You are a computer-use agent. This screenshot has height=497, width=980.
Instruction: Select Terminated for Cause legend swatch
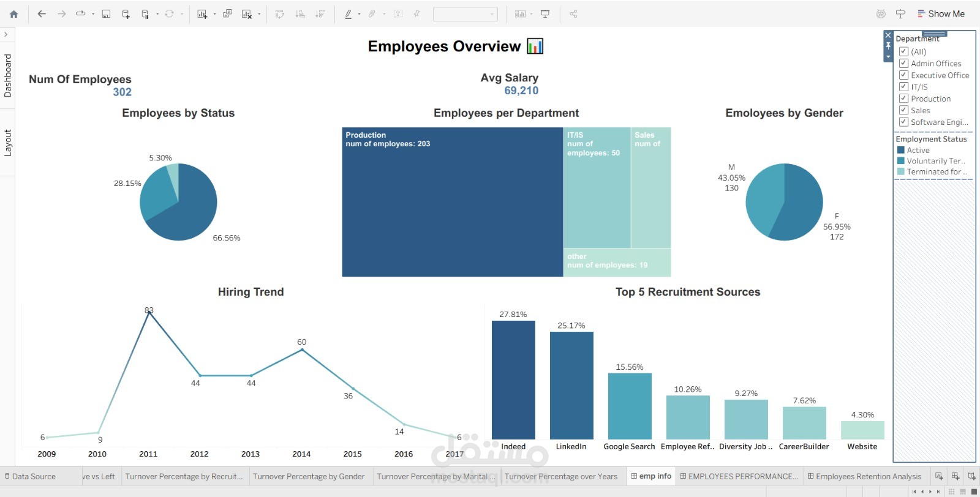pyautogui.click(x=901, y=171)
